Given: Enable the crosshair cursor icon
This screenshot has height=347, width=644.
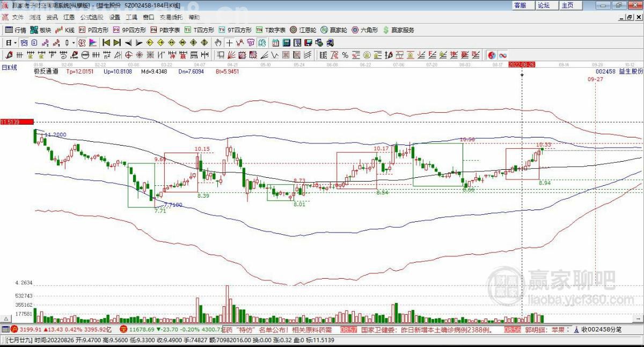Looking at the screenshot, I should coord(229,42).
